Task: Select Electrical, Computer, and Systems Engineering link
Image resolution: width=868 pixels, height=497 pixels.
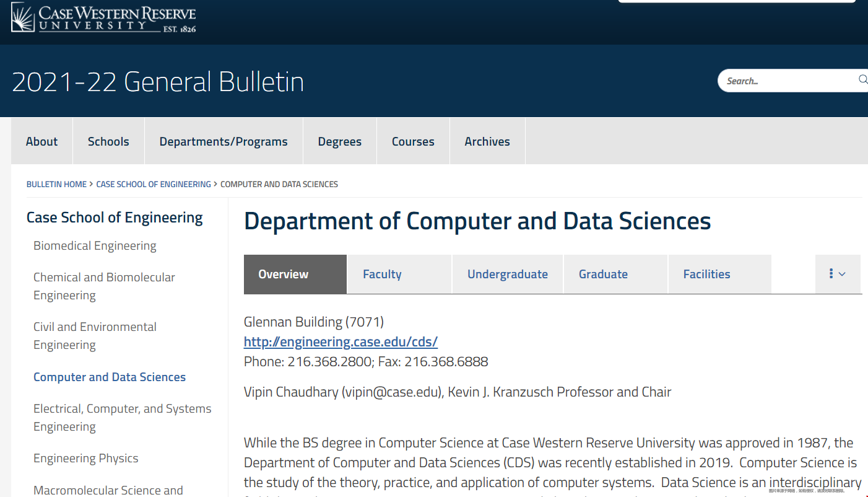Action: tap(122, 417)
